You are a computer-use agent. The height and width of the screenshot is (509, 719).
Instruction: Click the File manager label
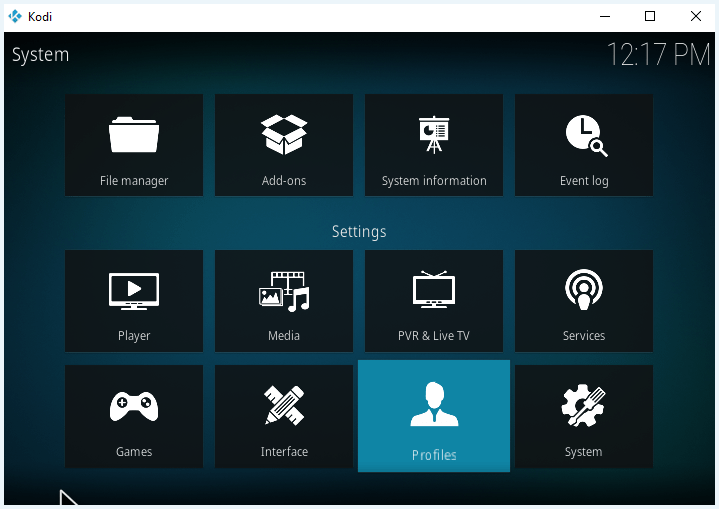134,181
